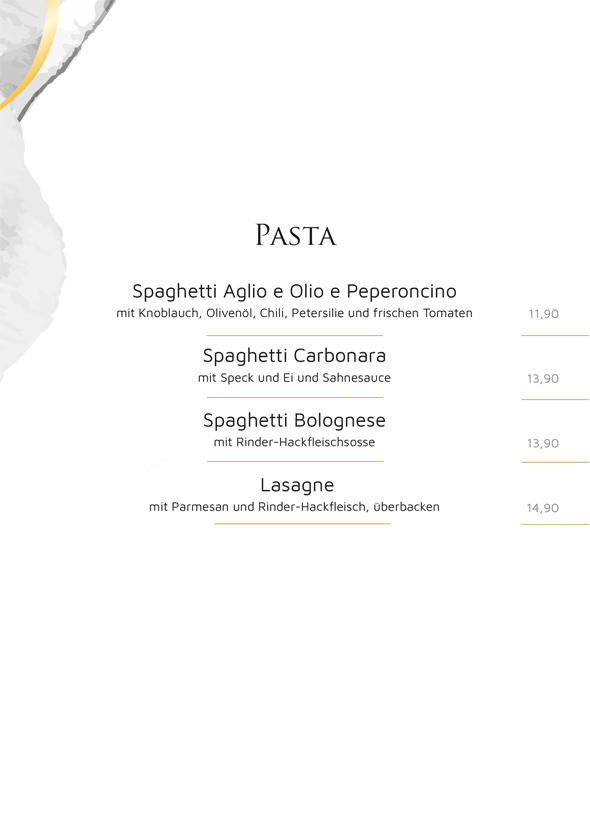Click the Aglio e Olio ingredients description
Viewport: 590px width, 835px height.
pyautogui.click(x=294, y=313)
